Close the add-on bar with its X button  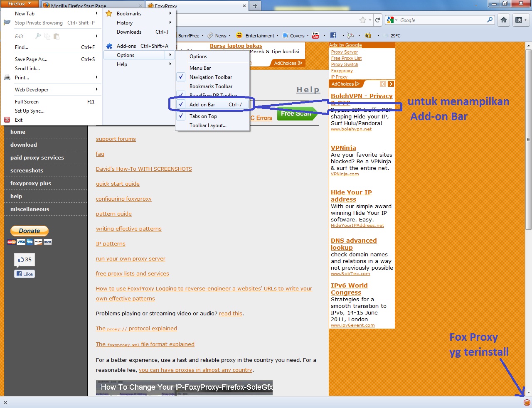[5, 403]
